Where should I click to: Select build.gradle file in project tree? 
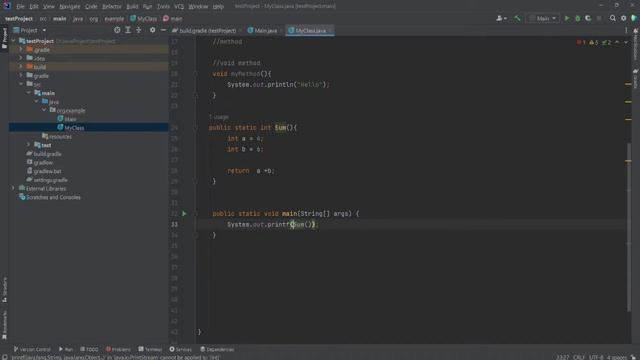(x=47, y=154)
